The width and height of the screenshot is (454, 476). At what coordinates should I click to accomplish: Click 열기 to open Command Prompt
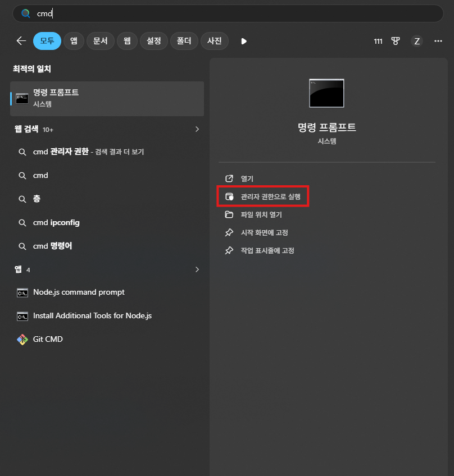coord(247,178)
